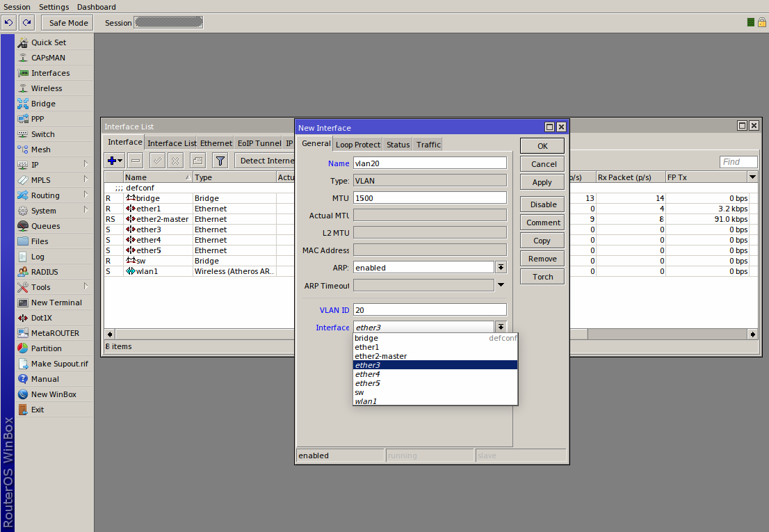Open Wireless from the sidebar
This screenshot has height=532, width=769.
[47, 88]
